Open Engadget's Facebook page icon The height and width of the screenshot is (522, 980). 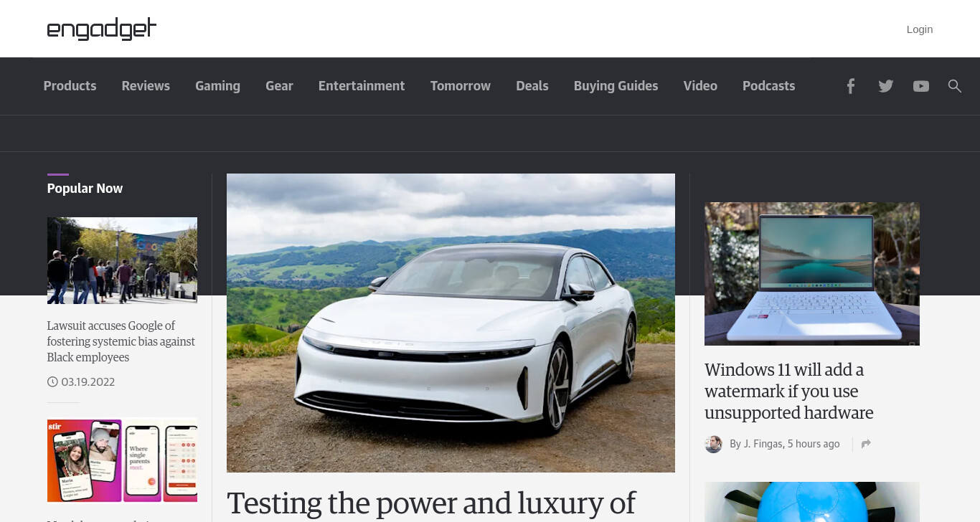coord(850,86)
